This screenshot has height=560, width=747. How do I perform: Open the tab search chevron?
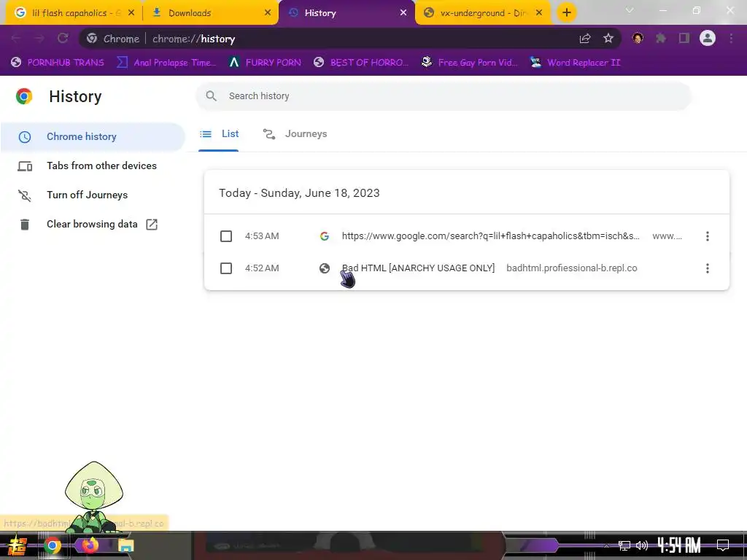pos(630,10)
